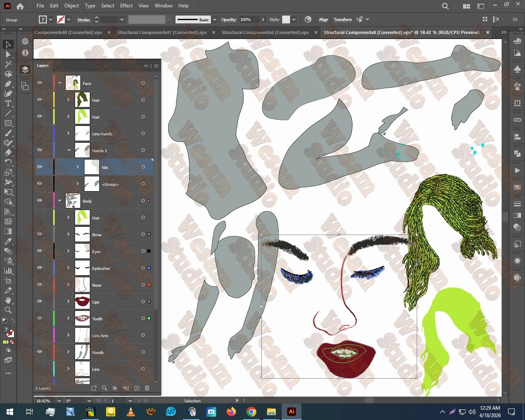525x420 pixels.
Task: Activate the Type tool
Action: [8, 103]
